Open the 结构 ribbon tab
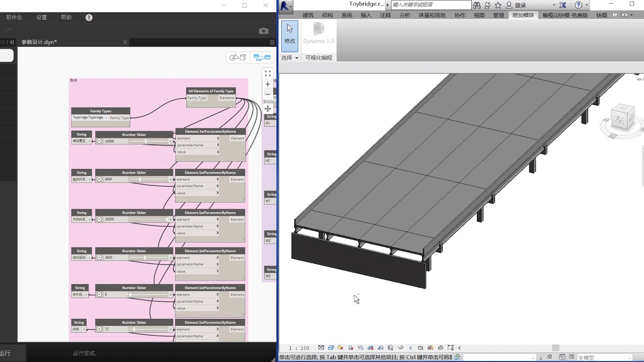Image resolution: width=644 pixels, height=362 pixels. coord(328,15)
